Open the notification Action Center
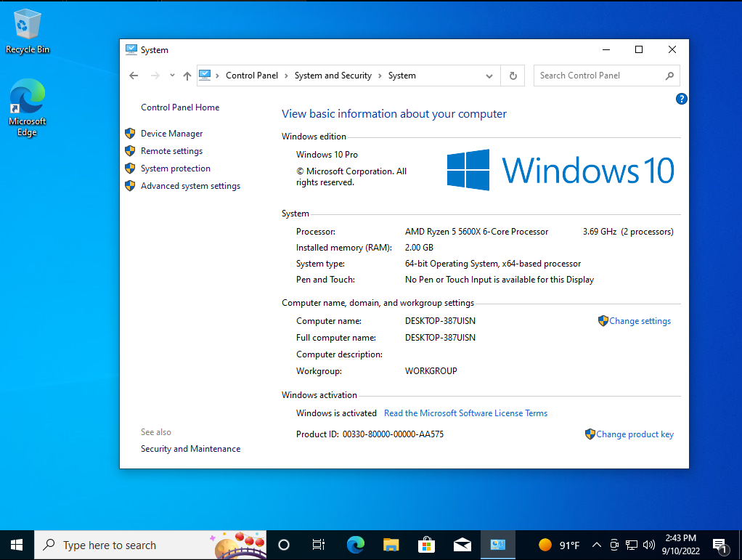This screenshot has width=742, height=560. [x=720, y=545]
